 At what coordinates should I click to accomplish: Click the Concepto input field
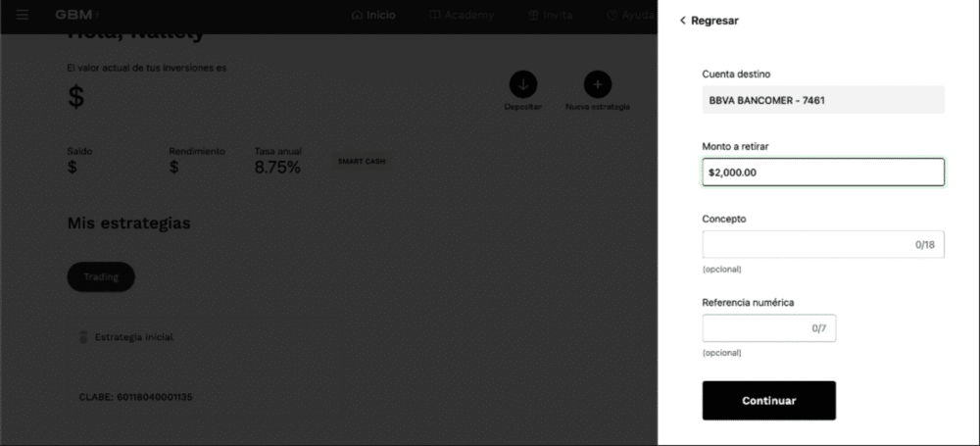(823, 245)
